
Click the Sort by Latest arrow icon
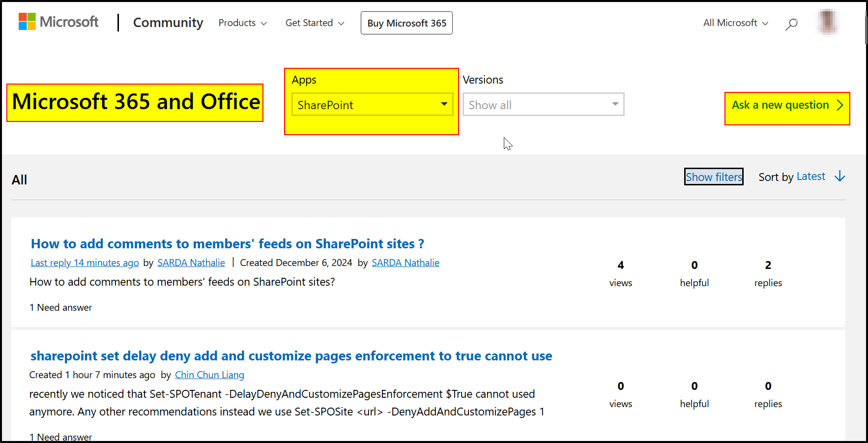[839, 177]
